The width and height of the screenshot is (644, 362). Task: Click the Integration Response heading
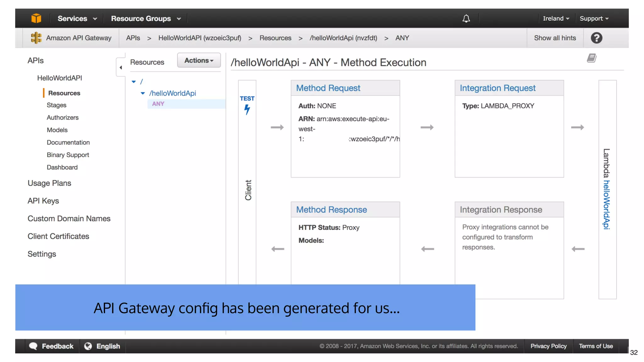(x=501, y=210)
